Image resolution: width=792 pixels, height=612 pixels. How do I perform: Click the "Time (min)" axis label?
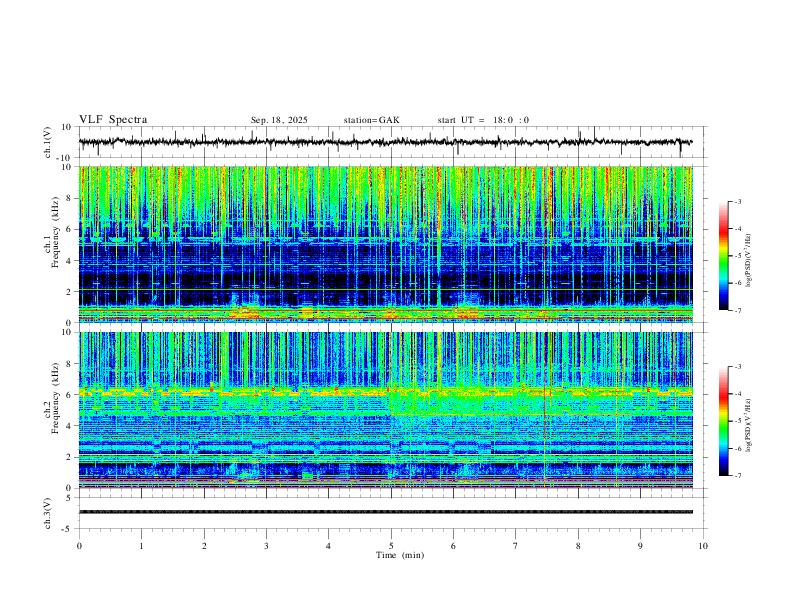click(x=400, y=555)
